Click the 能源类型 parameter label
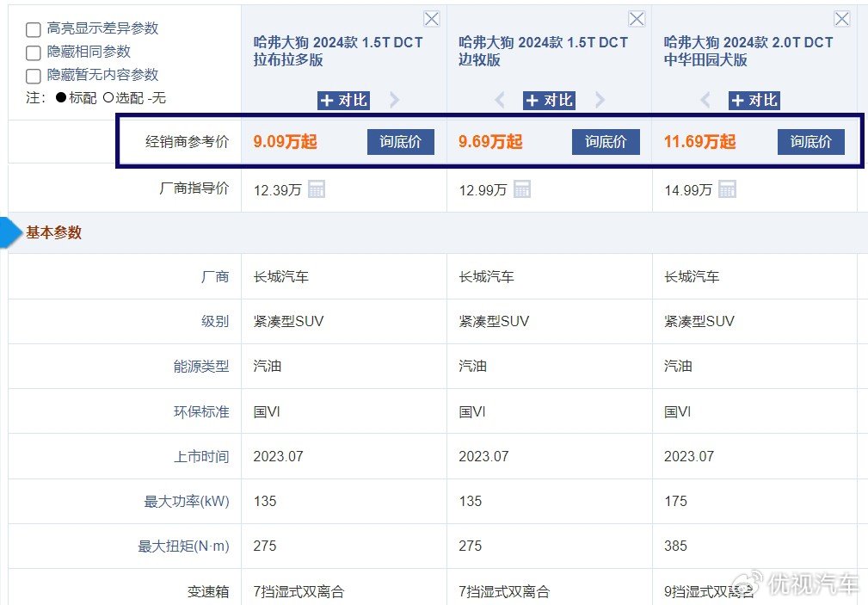Image resolution: width=868 pixels, height=605 pixels. pos(201,367)
